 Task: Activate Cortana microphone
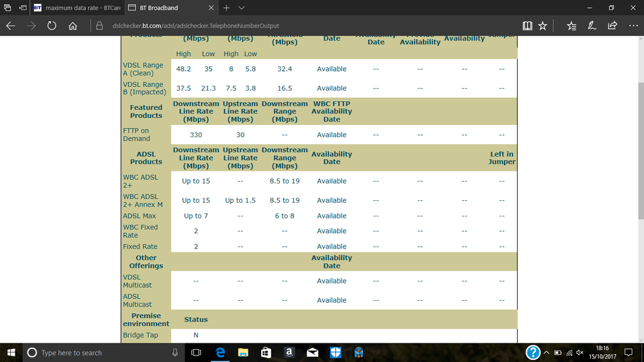175,352
